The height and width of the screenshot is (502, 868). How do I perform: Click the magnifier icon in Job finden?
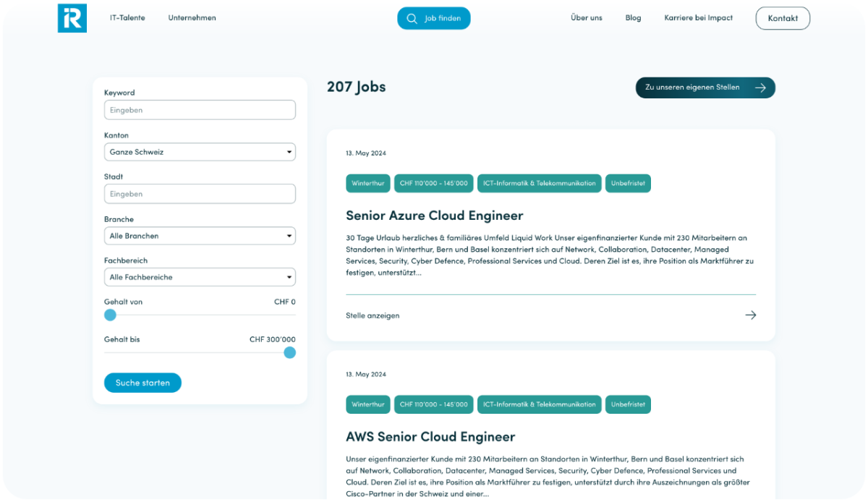coord(412,19)
